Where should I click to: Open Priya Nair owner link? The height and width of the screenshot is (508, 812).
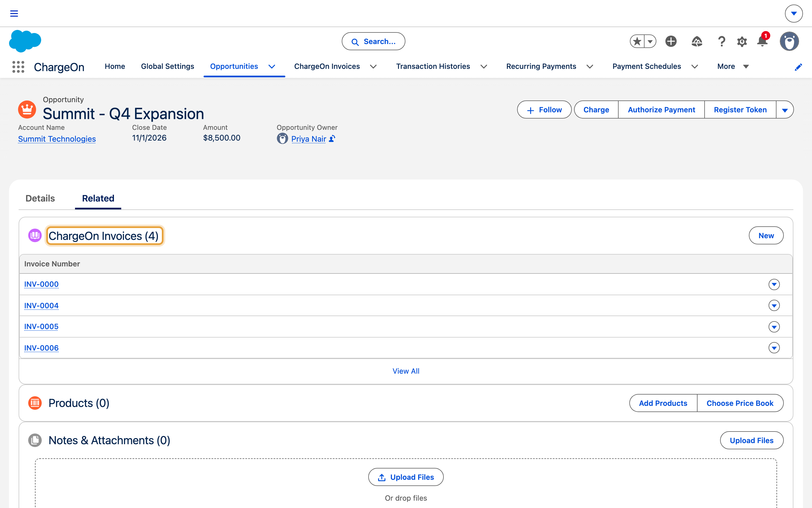(x=309, y=139)
